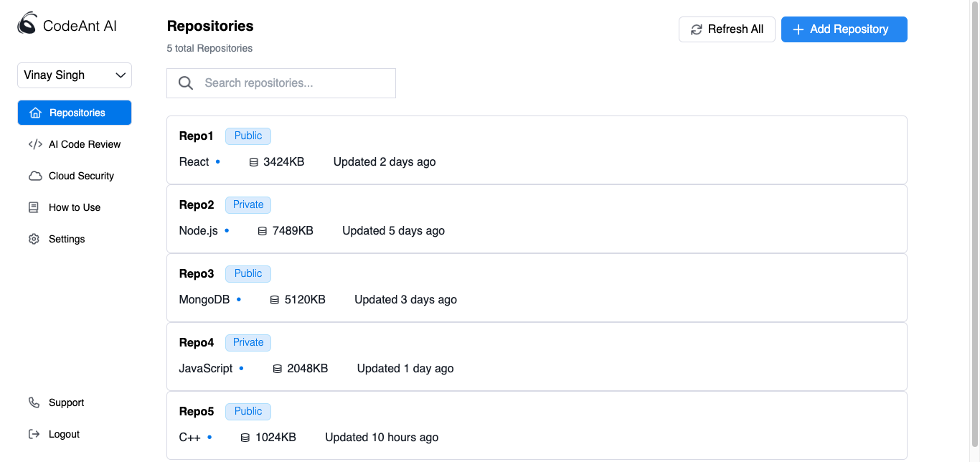This screenshot has height=462, width=980.
Task: Click the home icon beside Repositories
Action: click(34, 113)
